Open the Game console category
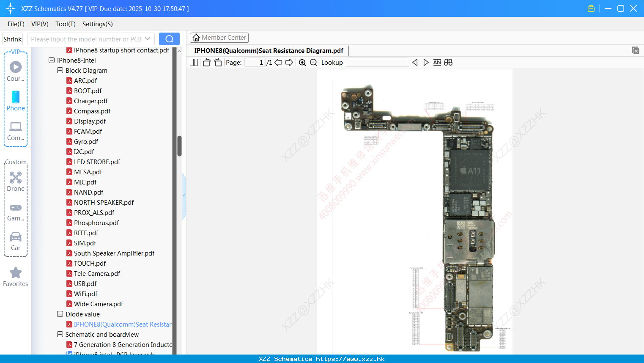 point(16,212)
